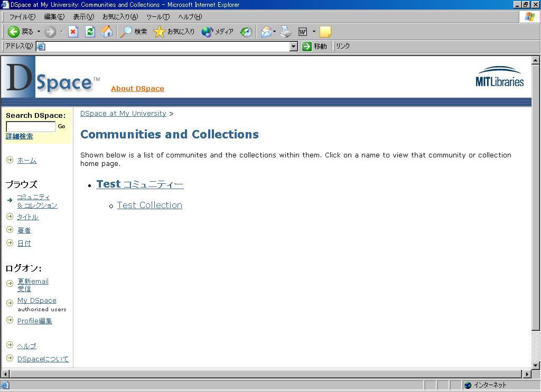The image size is (541, 392).
Task: Click bullet icon next to My DSpace
Action: (10, 303)
